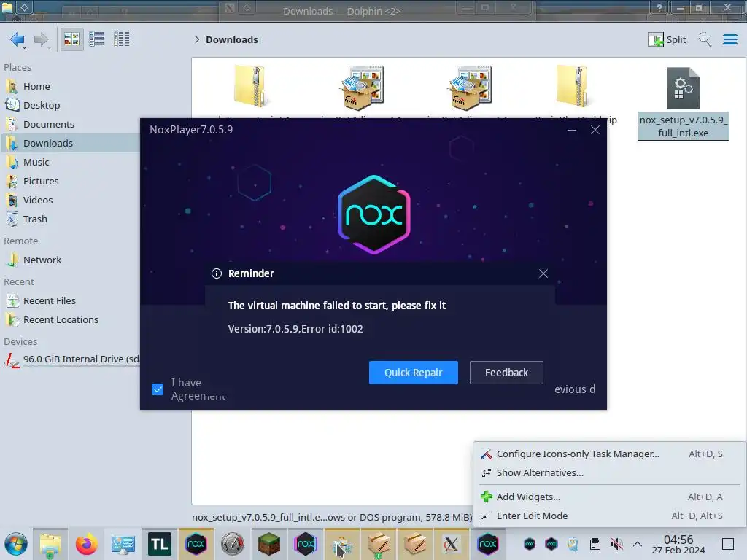Open the application launcher start button
Screen dimensions: 747x560
[16, 544]
